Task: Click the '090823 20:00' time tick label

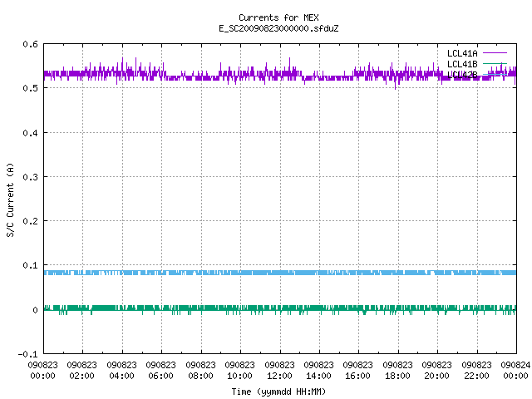Action: point(436,371)
